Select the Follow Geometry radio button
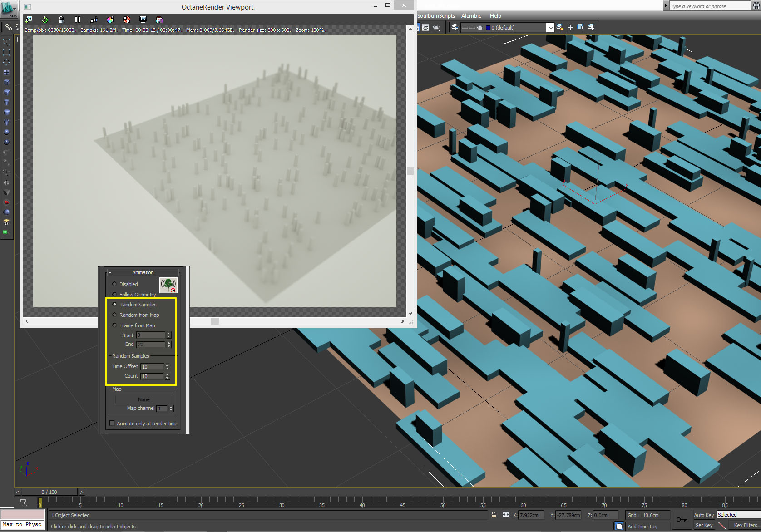This screenshot has height=532, width=761. tap(114, 295)
